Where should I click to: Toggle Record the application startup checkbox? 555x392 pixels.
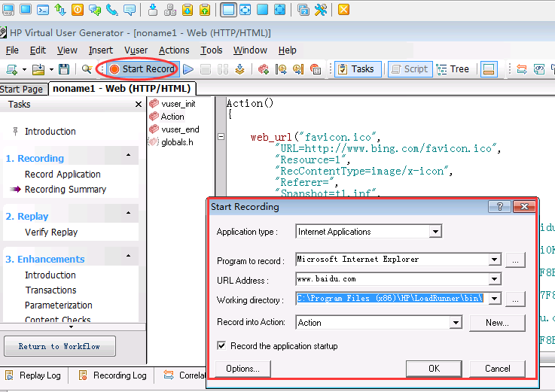click(221, 346)
